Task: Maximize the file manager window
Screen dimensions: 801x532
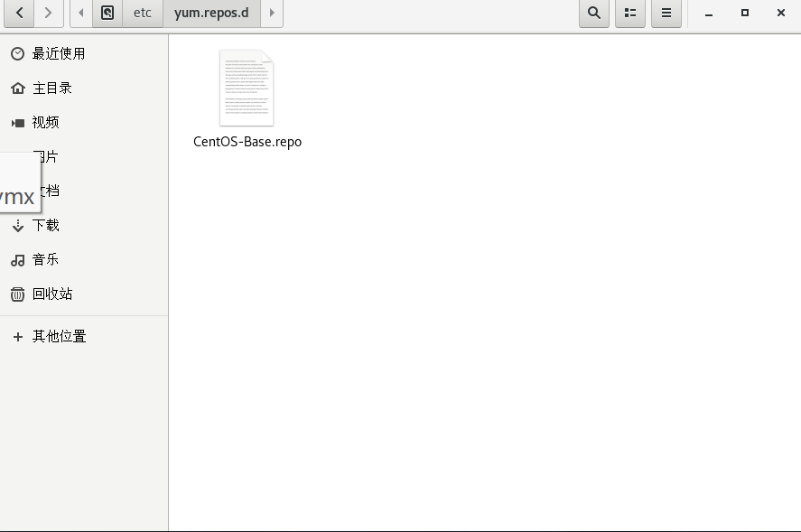Action: (x=745, y=13)
